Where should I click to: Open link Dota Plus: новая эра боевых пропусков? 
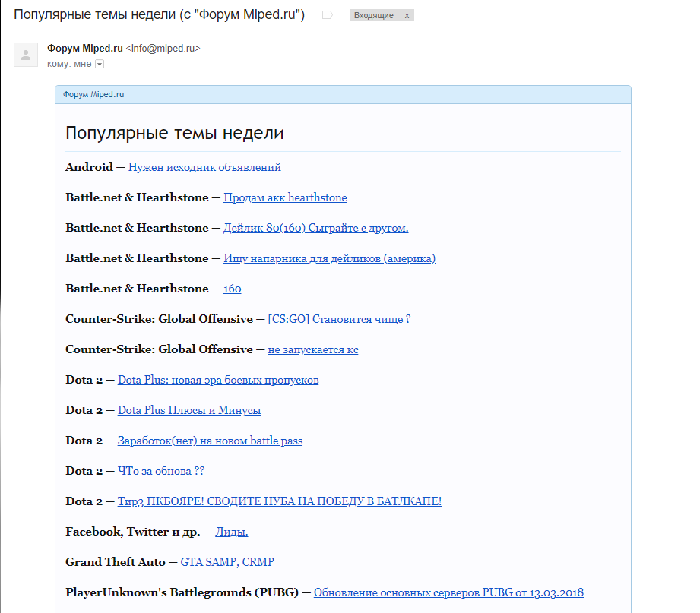(x=218, y=380)
